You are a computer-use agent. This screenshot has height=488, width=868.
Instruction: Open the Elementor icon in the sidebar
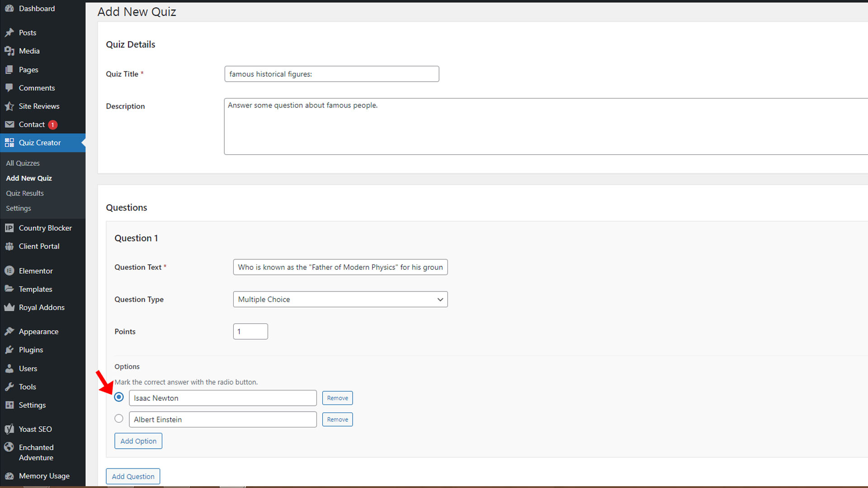coord(9,271)
